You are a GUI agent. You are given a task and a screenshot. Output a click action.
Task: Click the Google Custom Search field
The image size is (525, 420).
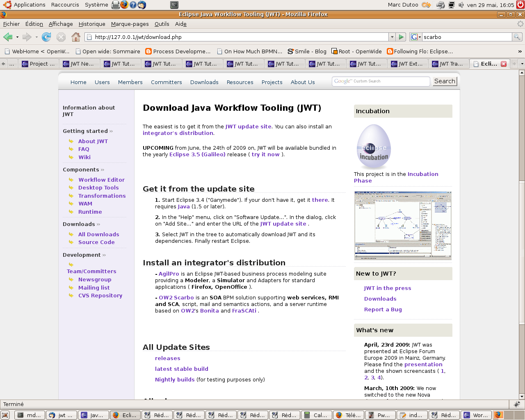(x=381, y=81)
